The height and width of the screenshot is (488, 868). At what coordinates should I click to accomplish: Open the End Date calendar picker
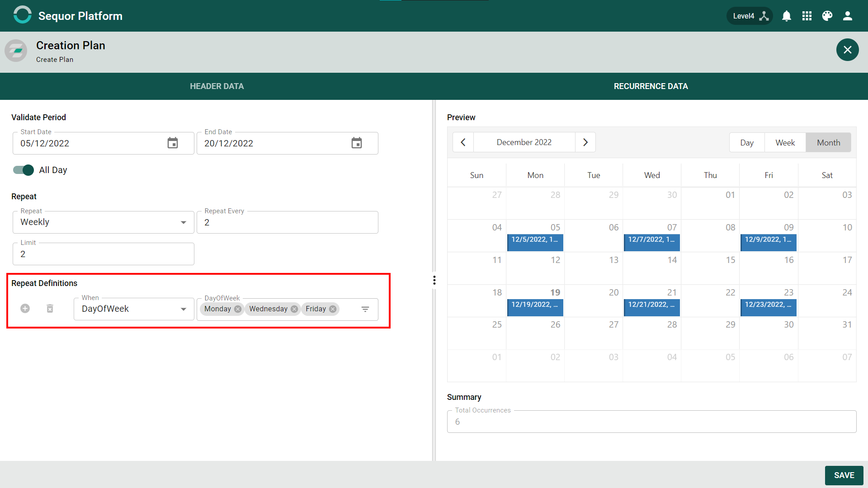357,143
